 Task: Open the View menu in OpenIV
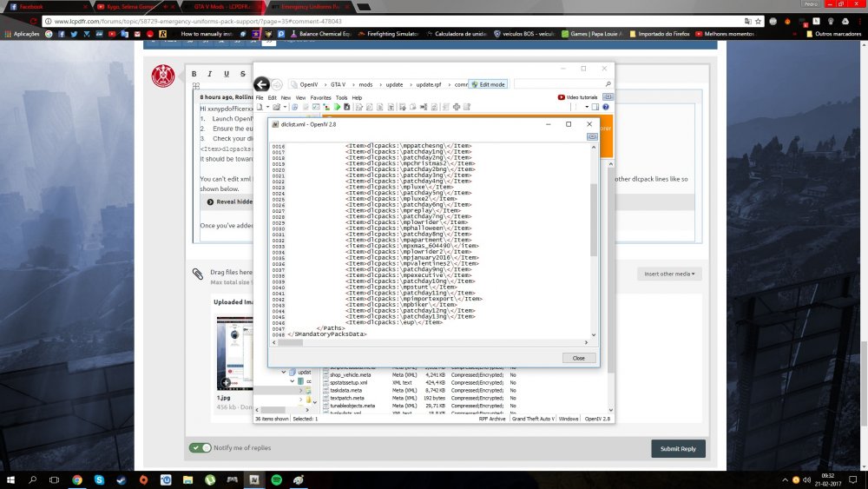300,97
